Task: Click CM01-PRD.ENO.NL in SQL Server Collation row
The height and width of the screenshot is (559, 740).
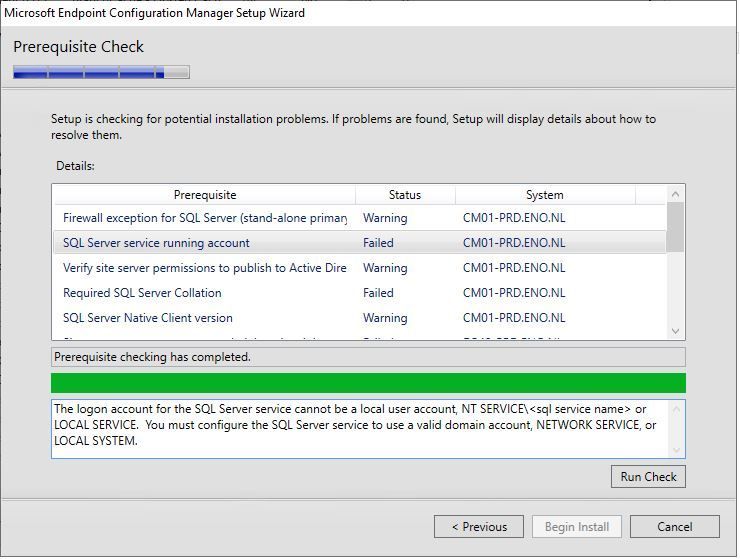Action: 514,293
